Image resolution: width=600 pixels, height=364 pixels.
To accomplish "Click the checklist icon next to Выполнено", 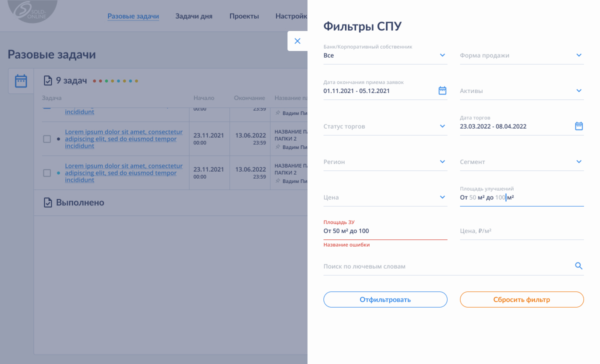I will 47,202.
